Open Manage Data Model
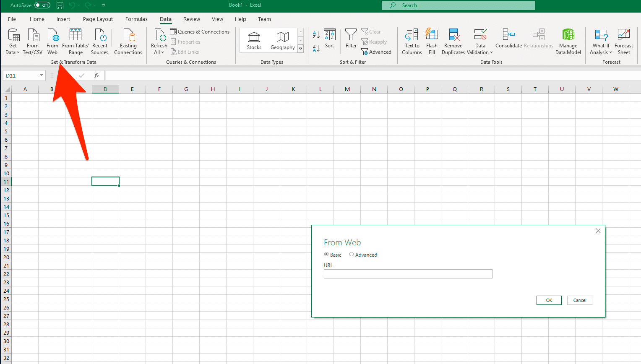Viewport: 641px width, 364px height. (x=568, y=42)
